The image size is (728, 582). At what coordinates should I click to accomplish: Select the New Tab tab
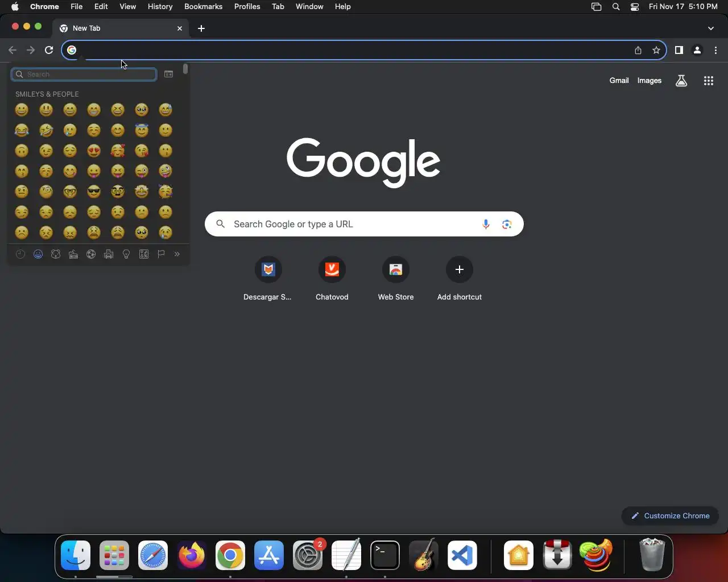(x=121, y=28)
